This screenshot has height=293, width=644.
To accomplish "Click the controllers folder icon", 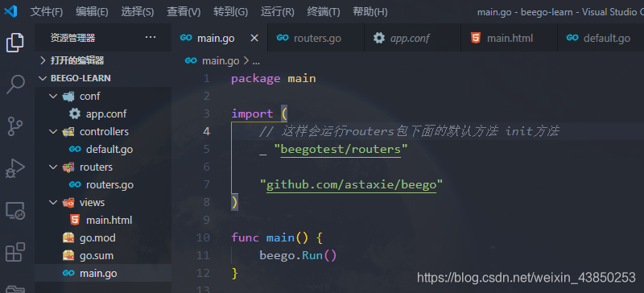I will click(x=68, y=131).
